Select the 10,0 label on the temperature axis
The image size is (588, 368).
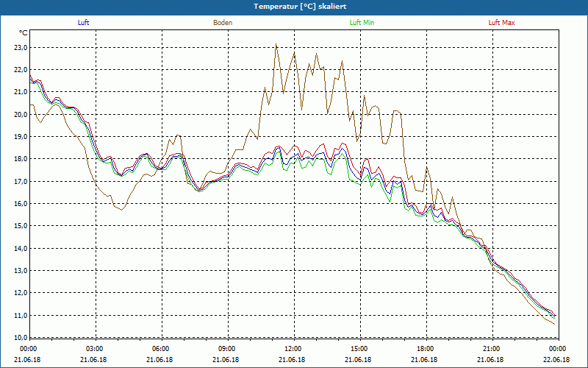19,338
